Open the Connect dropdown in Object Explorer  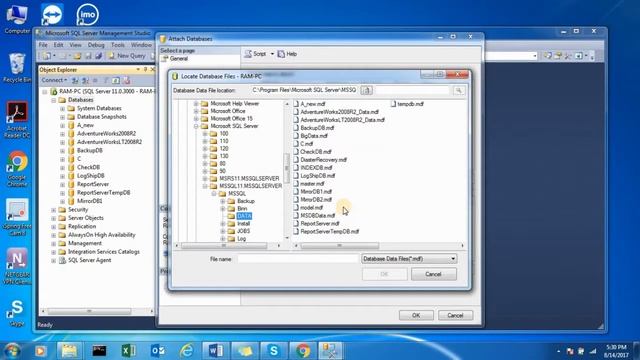[x=54, y=80]
